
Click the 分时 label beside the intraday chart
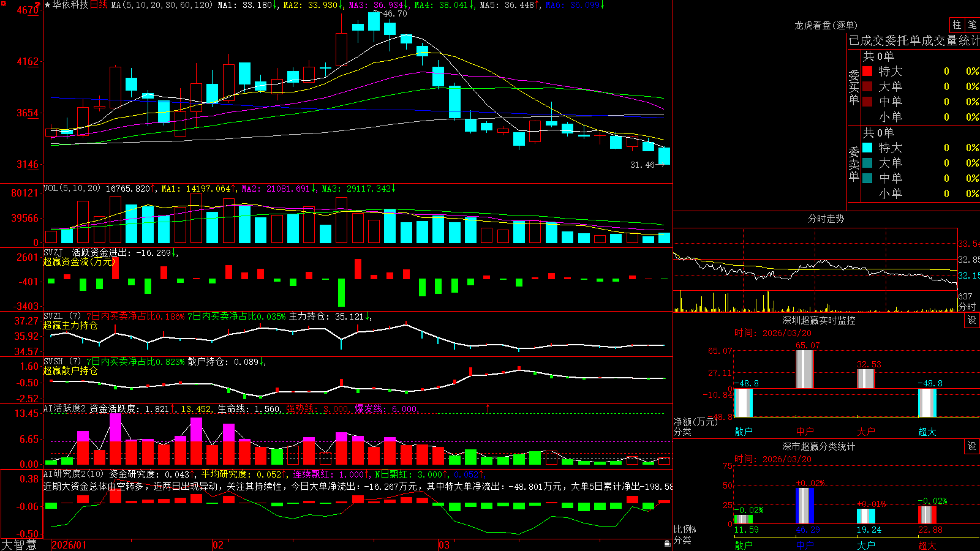967,306
